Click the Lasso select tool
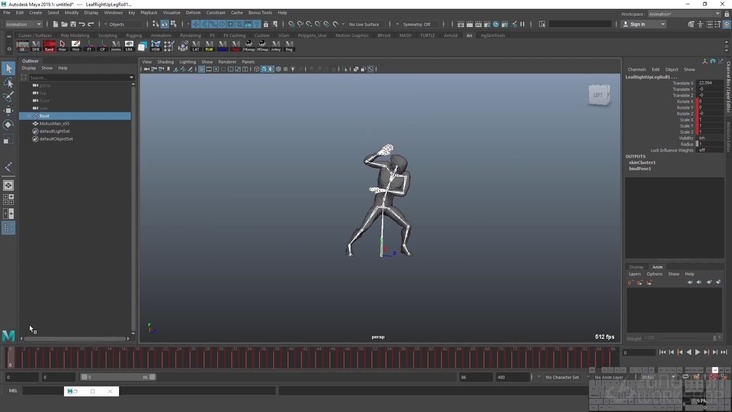The height and width of the screenshot is (412, 732). coord(8,83)
